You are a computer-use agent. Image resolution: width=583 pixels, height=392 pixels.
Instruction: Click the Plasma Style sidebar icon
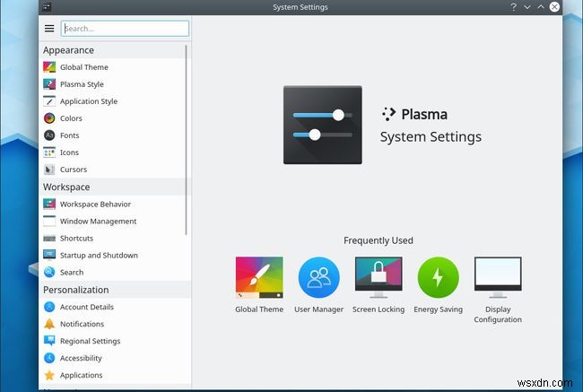49,84
